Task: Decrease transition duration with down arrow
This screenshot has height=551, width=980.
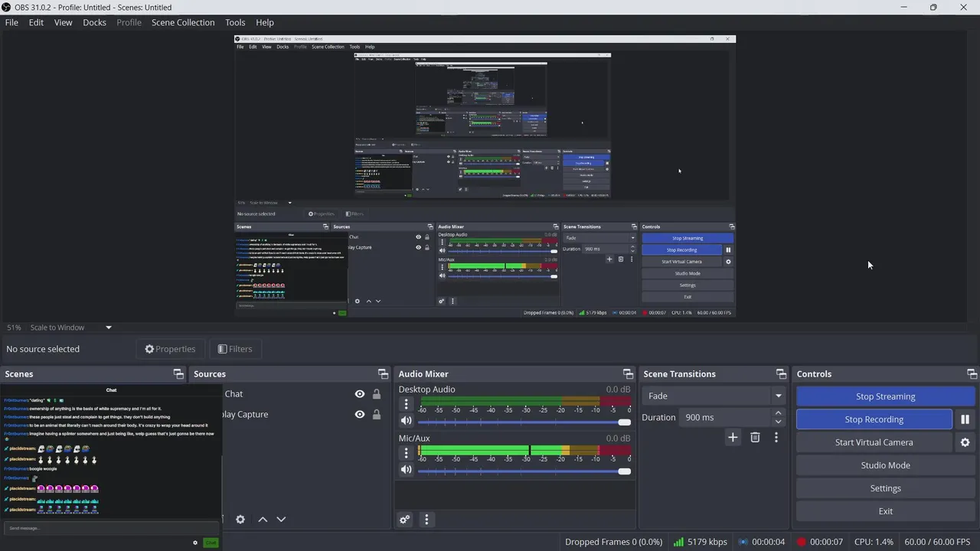Action: tap(779, 422)
